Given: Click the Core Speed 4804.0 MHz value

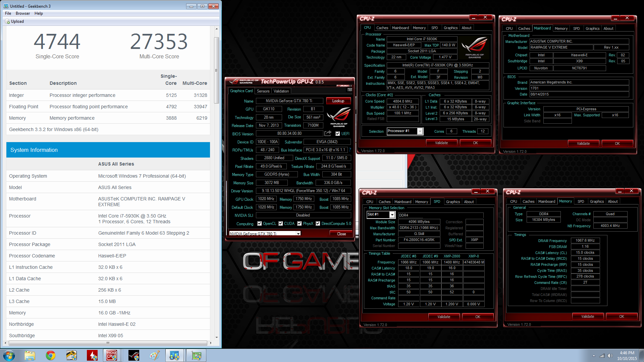Looking at the screenshot, I should click(403, 101).
